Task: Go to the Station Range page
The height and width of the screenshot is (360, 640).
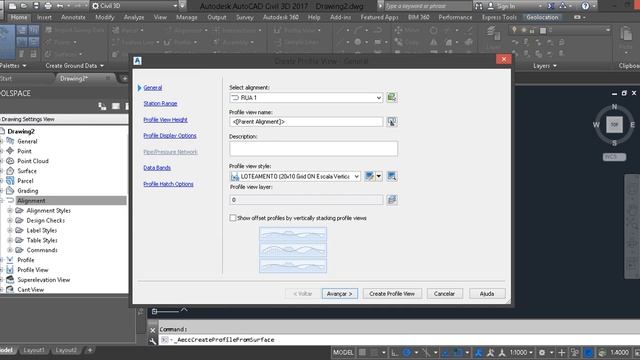Action: click(160, 104)
